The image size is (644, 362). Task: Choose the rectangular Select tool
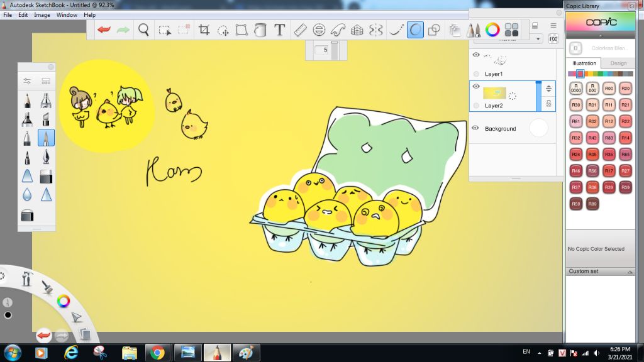pos(165,30)
